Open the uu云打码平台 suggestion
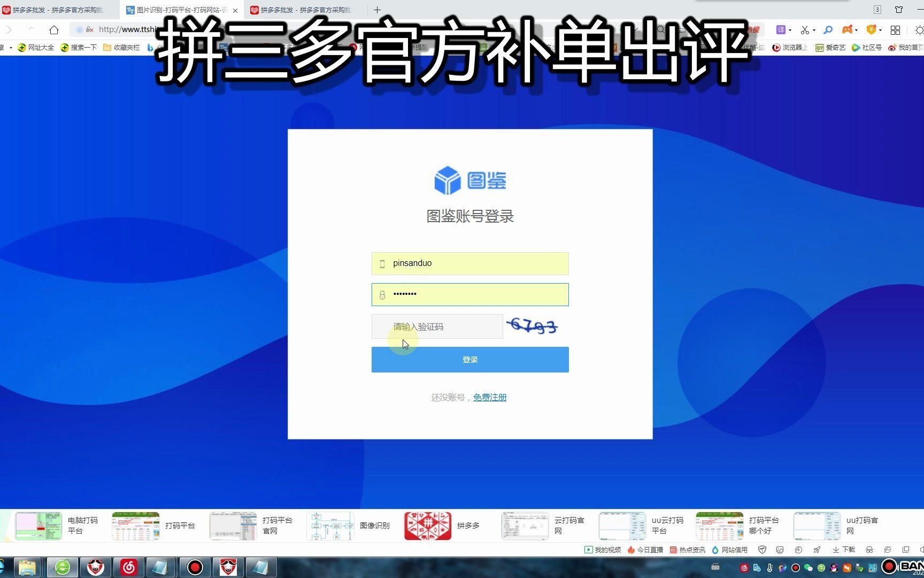This screenshot has height=578, width=924. click(641, 526)
